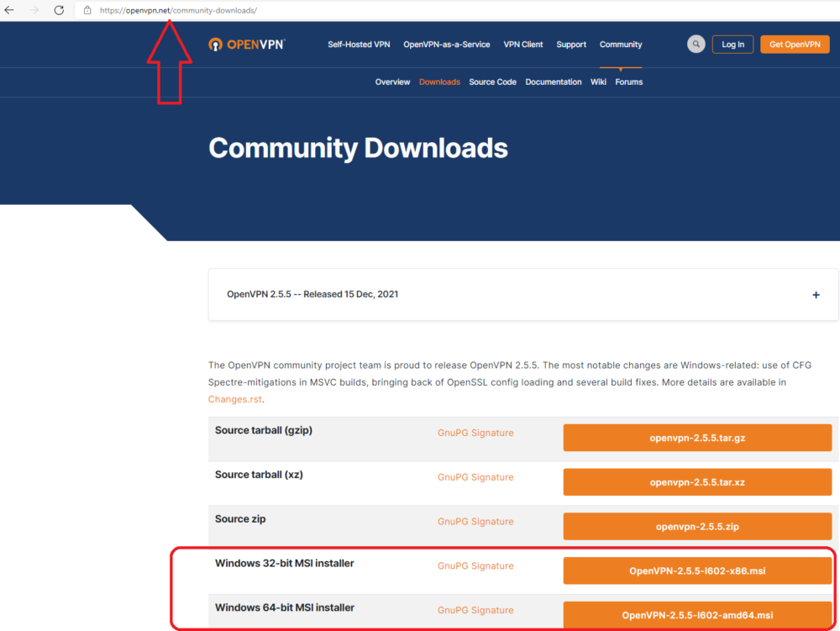Open the VPN Client menu
Viewport: 840px width, 631px height.
point(522,45)
